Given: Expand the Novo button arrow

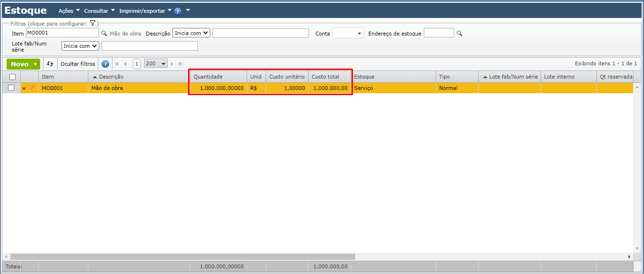Looking at the screenshot, I should 35,64.
